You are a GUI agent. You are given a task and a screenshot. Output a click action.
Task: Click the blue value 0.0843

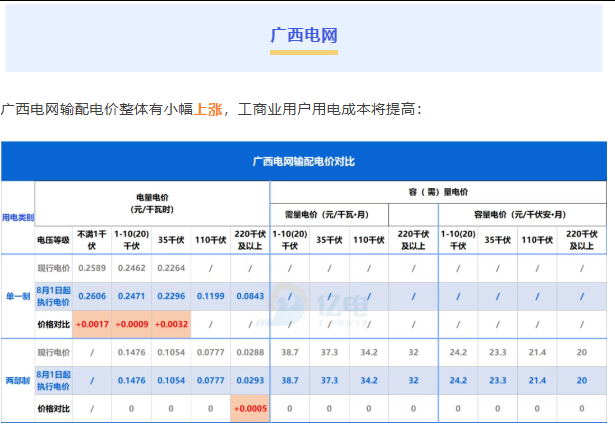(x=250, y=296)
